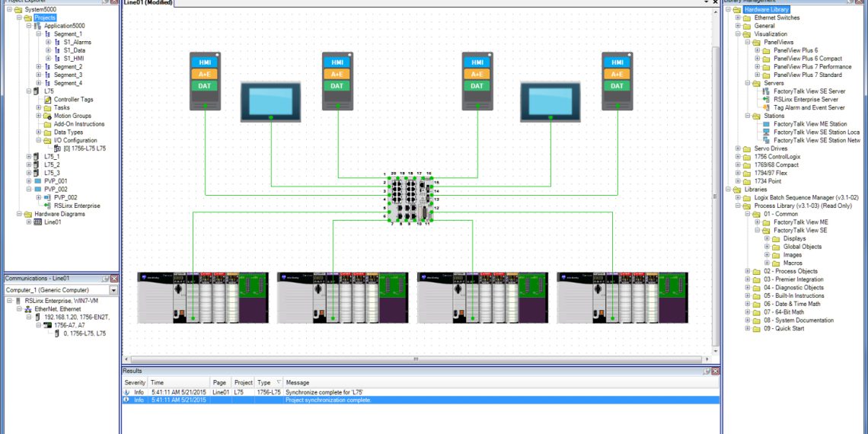Expand the Servo Drives library folder
The height and width of the screenshot is (434, 868).
pos(738,148)
